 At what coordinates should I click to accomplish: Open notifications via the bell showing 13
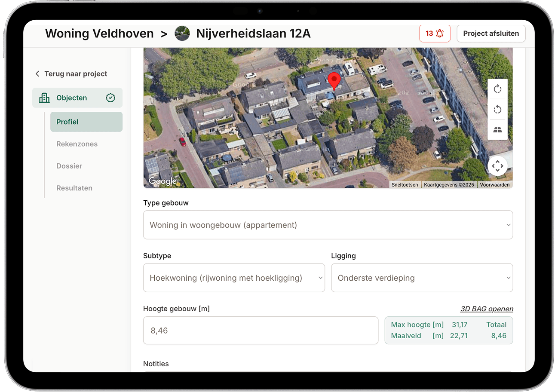tap(435, 33)
